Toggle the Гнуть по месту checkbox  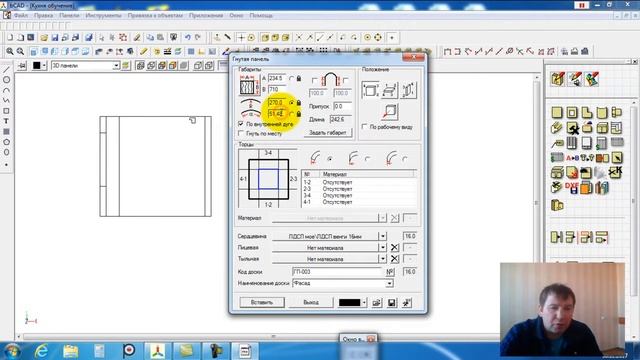click(241, 133)
